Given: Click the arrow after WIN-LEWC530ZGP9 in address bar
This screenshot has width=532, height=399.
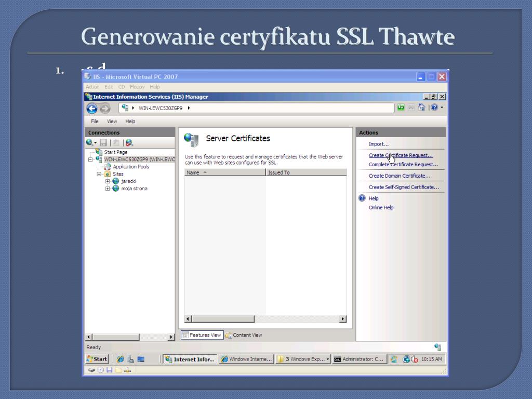Looking at the screenshot, I should pyautogui.click(x=189, y=108).
